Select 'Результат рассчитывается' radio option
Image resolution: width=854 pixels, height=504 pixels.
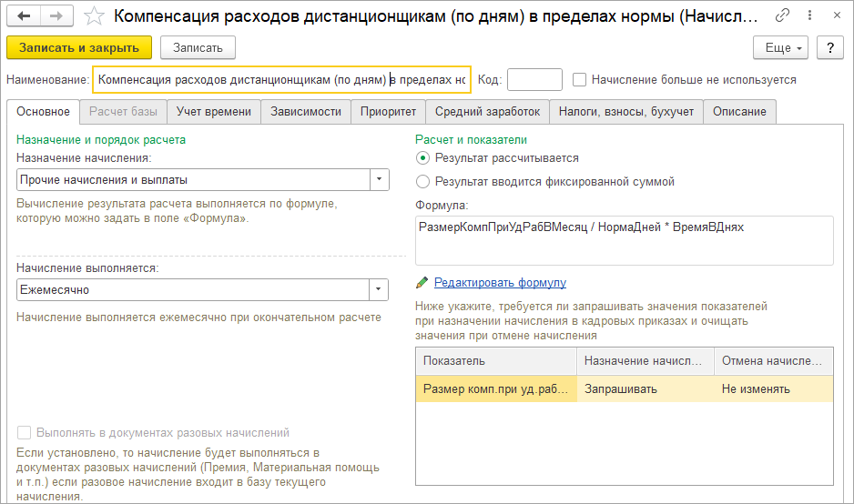tap(422, 158)
